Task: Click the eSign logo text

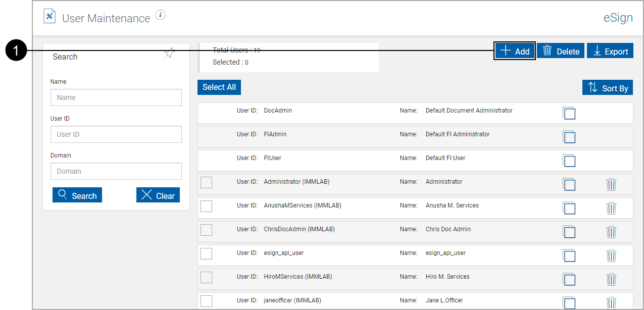Action: [618, 18]
